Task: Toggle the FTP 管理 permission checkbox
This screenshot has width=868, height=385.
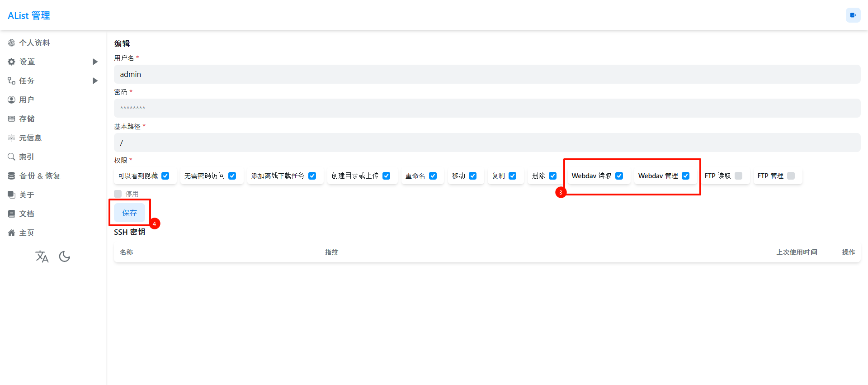Action: tap(791, 176)
